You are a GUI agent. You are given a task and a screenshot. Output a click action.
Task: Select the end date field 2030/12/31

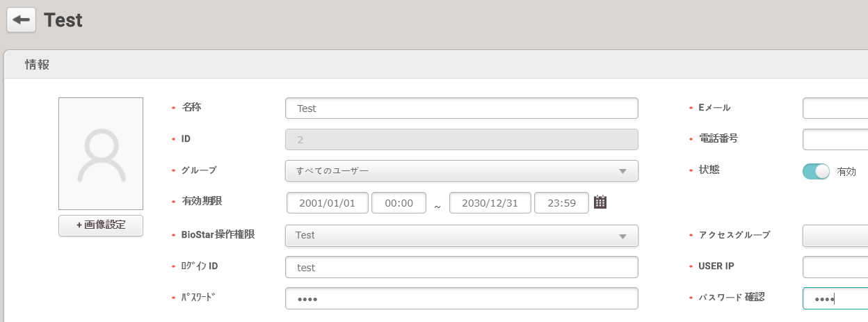point(490,203)
